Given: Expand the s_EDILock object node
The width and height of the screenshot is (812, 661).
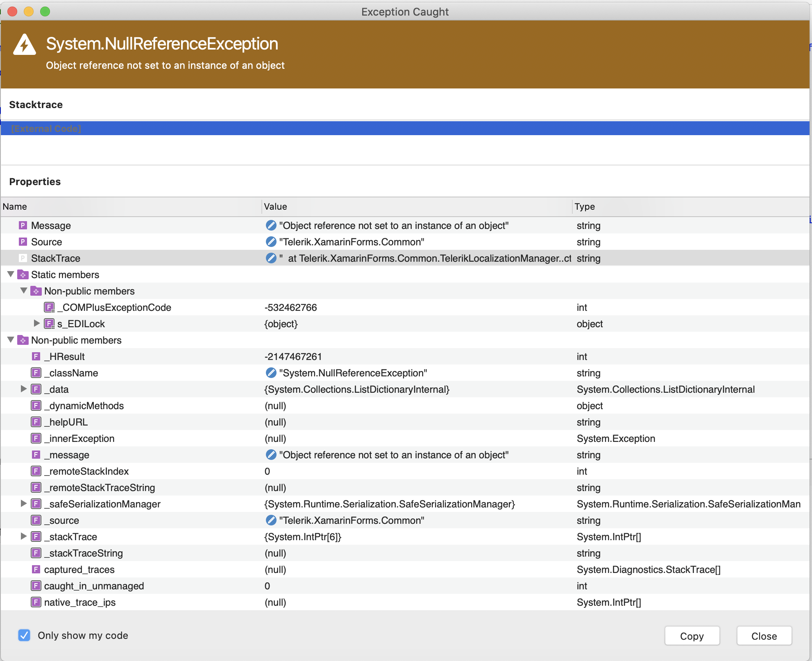Looking at the screenshot, I should coord(36,324).
